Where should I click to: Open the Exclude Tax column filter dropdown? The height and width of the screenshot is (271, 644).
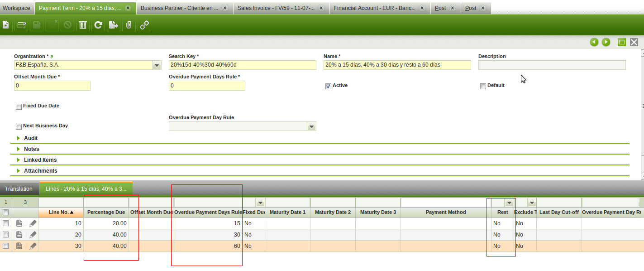click(x=532, y=203)
